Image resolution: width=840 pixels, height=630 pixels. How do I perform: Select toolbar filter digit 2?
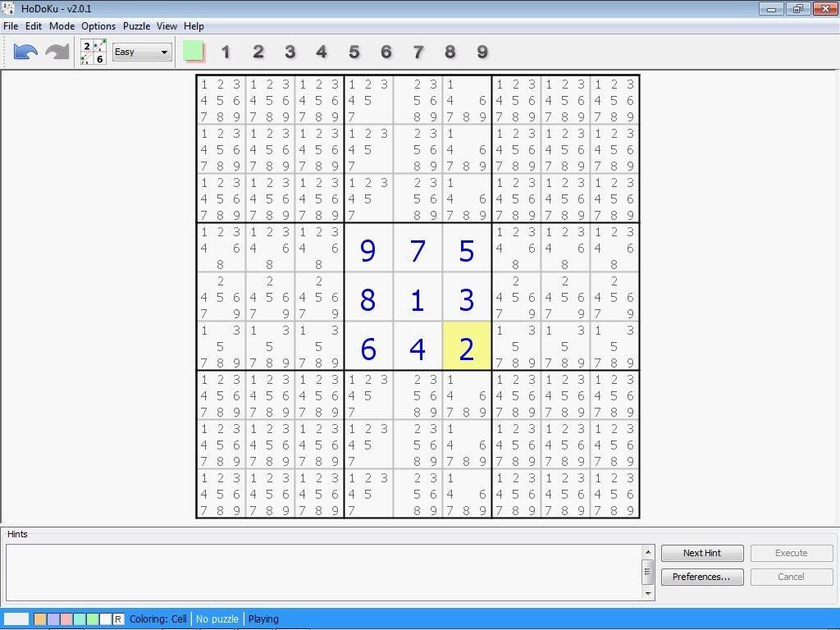pyautogui.click(x=258, y=52)
